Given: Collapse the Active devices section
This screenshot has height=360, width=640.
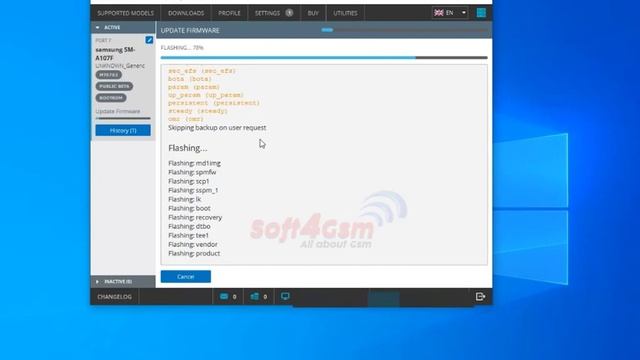Looking at the screenshot, I should (x=123, y=27).
